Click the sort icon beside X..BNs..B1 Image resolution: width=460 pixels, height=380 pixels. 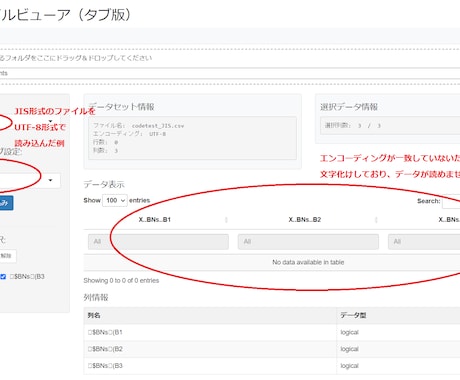(226, 220)
